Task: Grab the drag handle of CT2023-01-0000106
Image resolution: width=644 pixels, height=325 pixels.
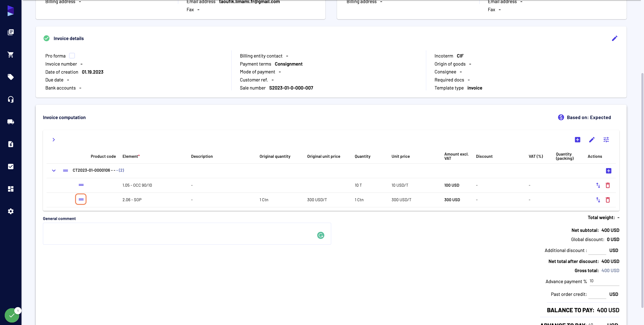Action: 65,170
